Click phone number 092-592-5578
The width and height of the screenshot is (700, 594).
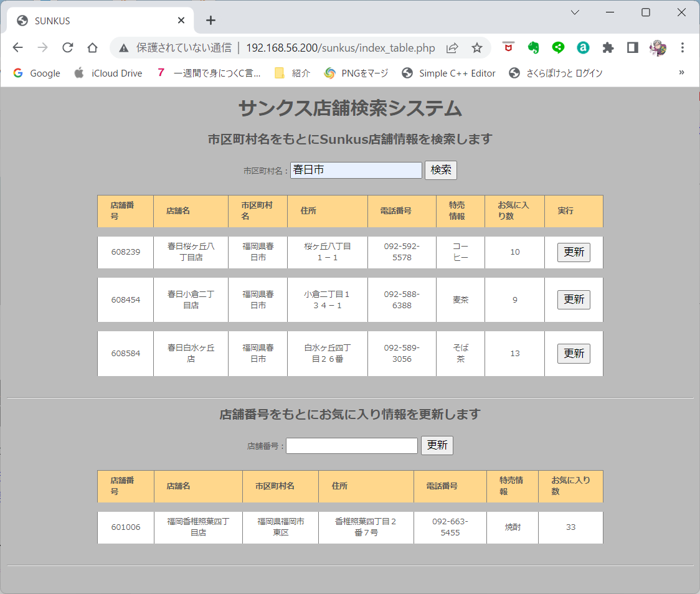pyautogui.click(x=402, y=252)
